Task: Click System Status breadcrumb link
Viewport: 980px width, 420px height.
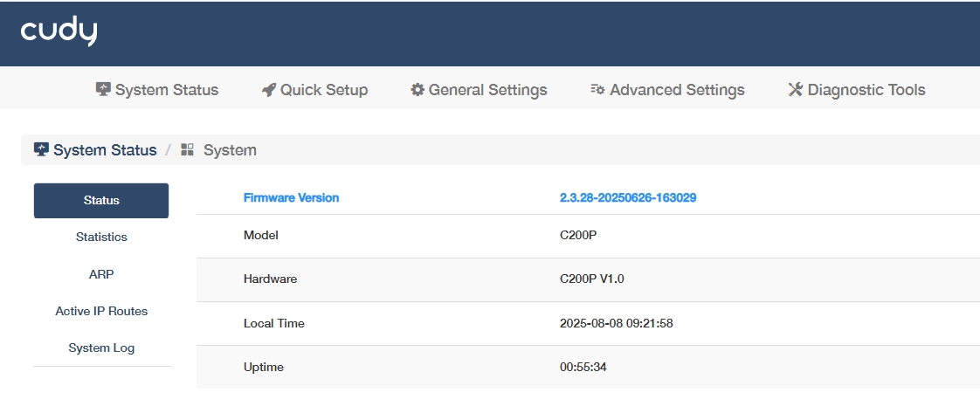Action: pos(105,150)
